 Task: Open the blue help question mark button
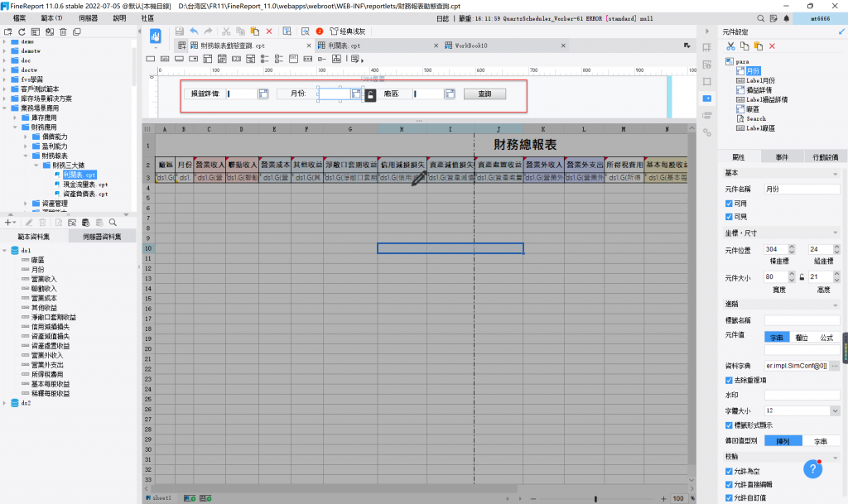tap(813, 469)
